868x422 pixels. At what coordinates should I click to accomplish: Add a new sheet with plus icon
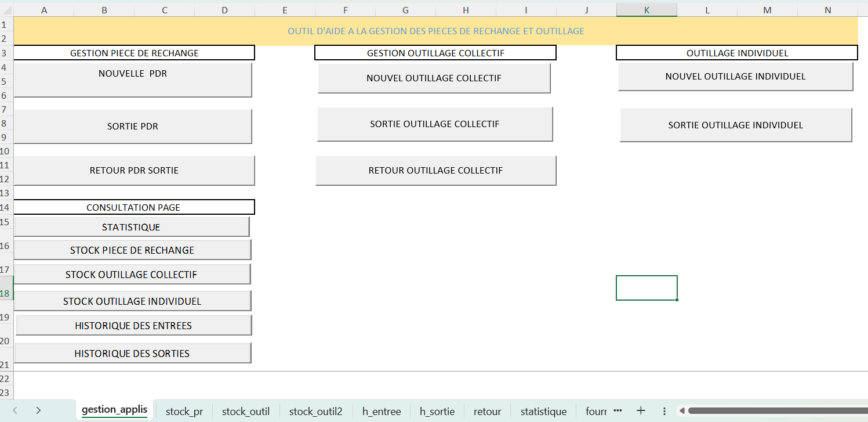[x=641, y=410]
